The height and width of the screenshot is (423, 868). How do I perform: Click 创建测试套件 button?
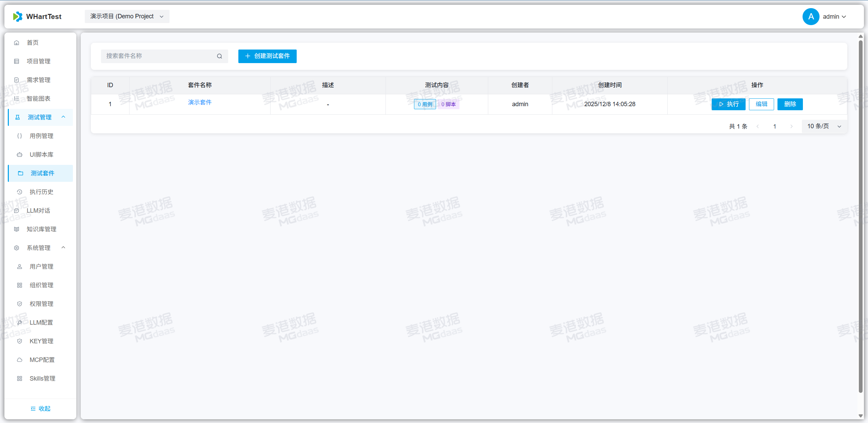(267, 56)
